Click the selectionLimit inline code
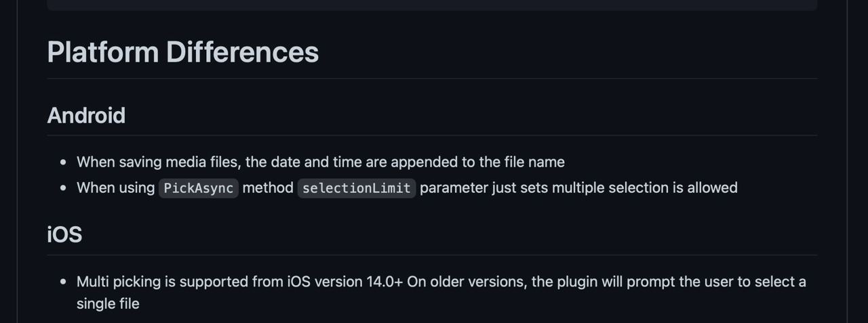Viewport: 868px width, 323px height. (357, 188)
